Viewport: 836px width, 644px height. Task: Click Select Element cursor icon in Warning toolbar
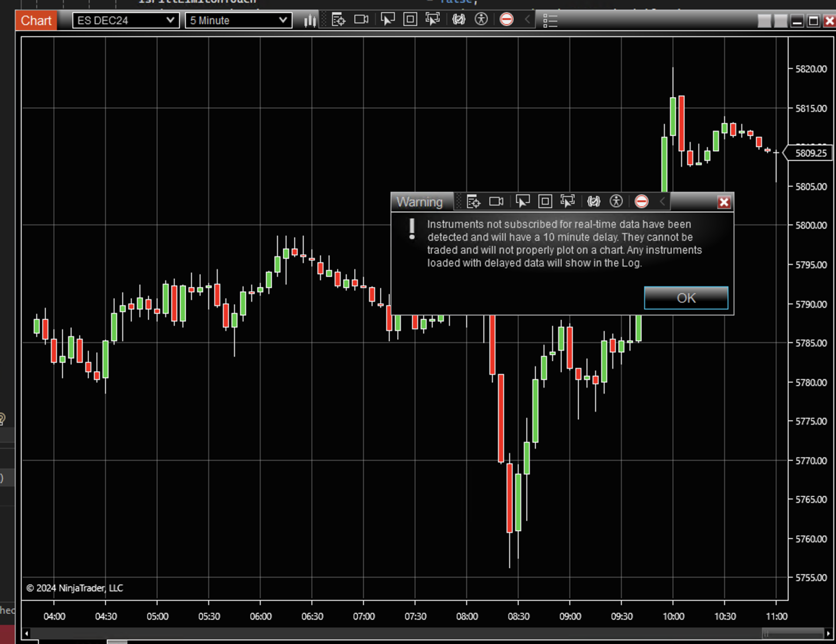point(522,201)
